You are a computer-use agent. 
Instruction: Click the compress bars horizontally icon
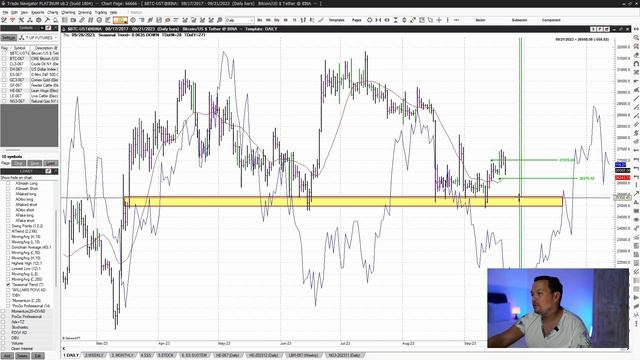click(378, 20)
